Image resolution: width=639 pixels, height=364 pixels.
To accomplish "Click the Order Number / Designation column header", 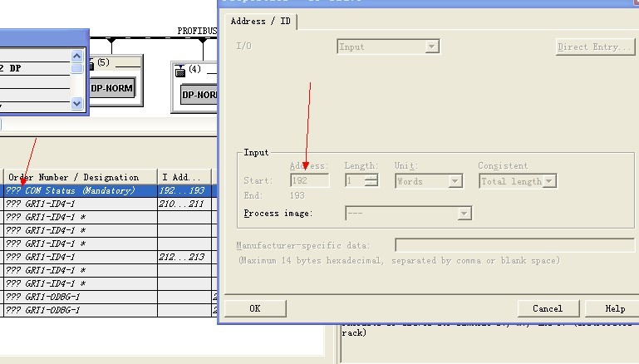I will [80, 177].
